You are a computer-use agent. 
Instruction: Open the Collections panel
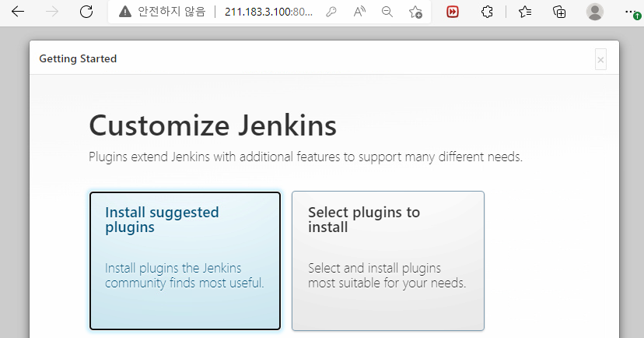(559, 12)
